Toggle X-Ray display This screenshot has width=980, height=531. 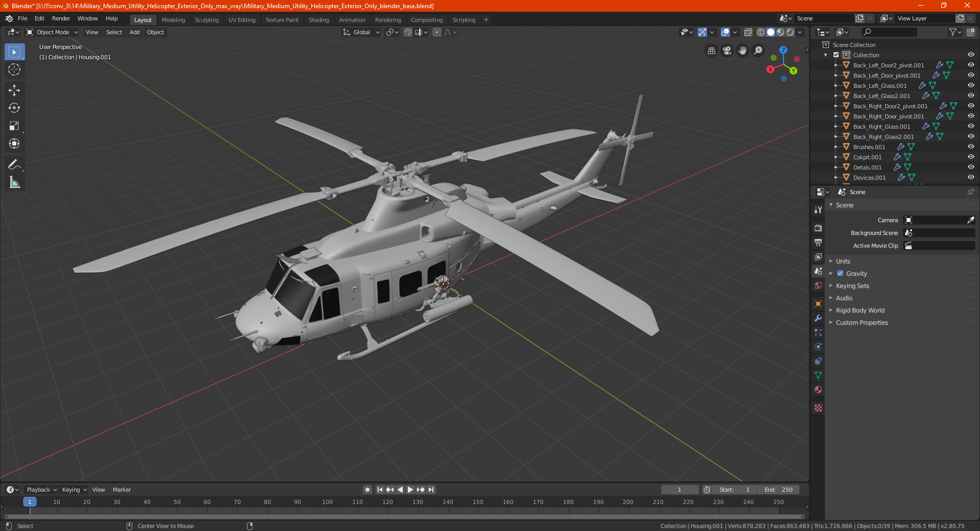748,32
